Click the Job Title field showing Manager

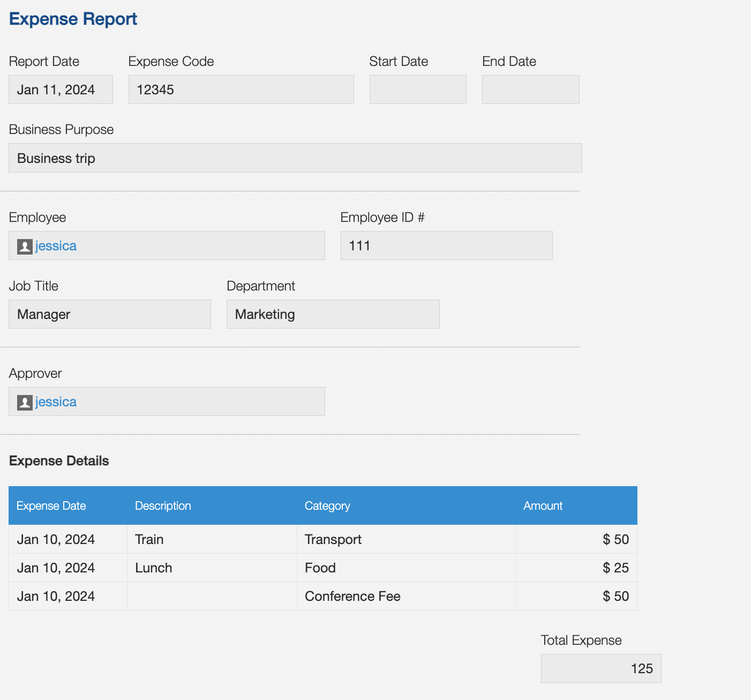click(x=109, y=314)
